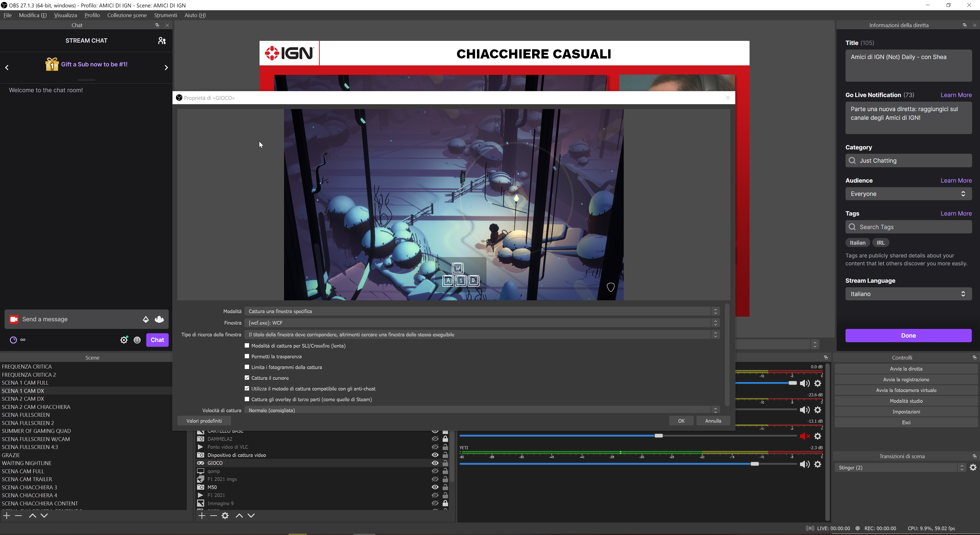Click the purple Done button
Viewport: 980px width, 535px height.
pyautogui.click(x=908, y=336)
